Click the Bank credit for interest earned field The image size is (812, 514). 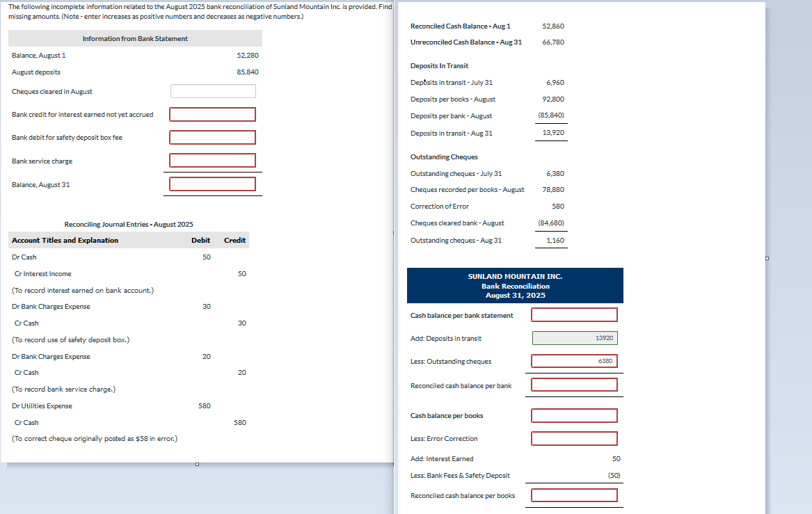tap(212, 114)
